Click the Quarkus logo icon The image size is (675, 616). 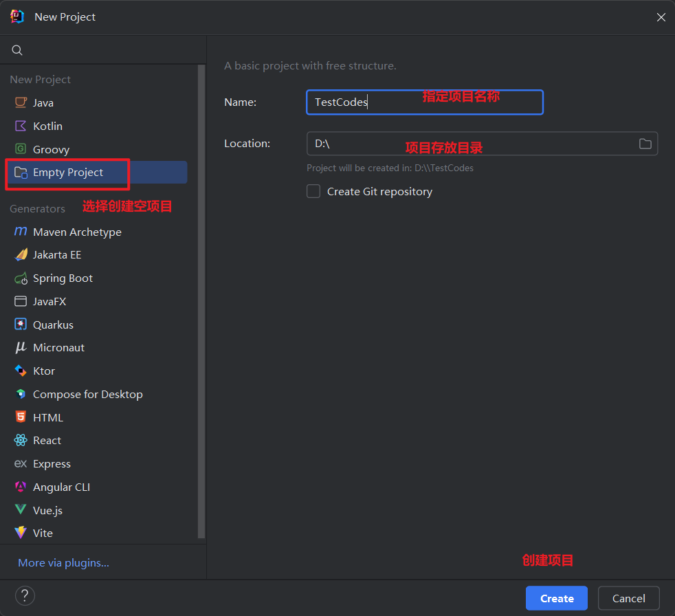pyautogui.click(x=21, y=324)
